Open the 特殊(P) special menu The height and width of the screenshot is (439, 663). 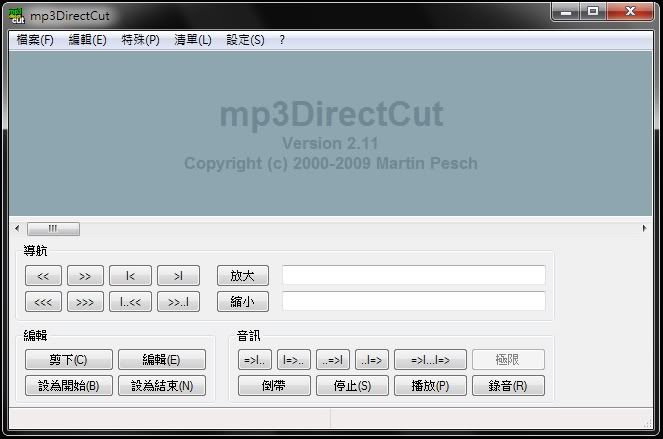(140, 40)
